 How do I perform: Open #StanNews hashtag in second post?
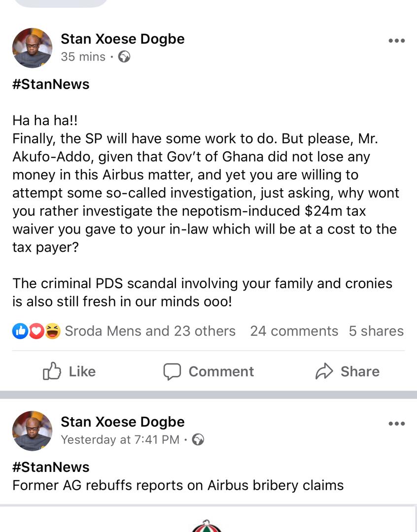click(x=51, y=467)
